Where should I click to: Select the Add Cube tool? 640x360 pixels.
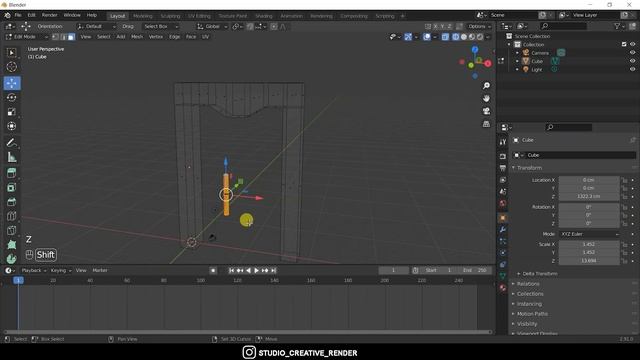coord(11,173)
